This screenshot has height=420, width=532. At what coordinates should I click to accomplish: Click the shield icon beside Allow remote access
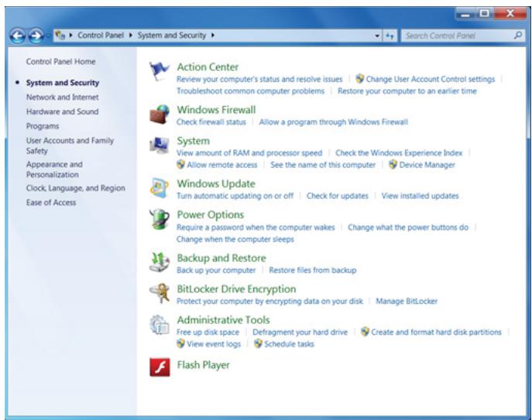180,165
